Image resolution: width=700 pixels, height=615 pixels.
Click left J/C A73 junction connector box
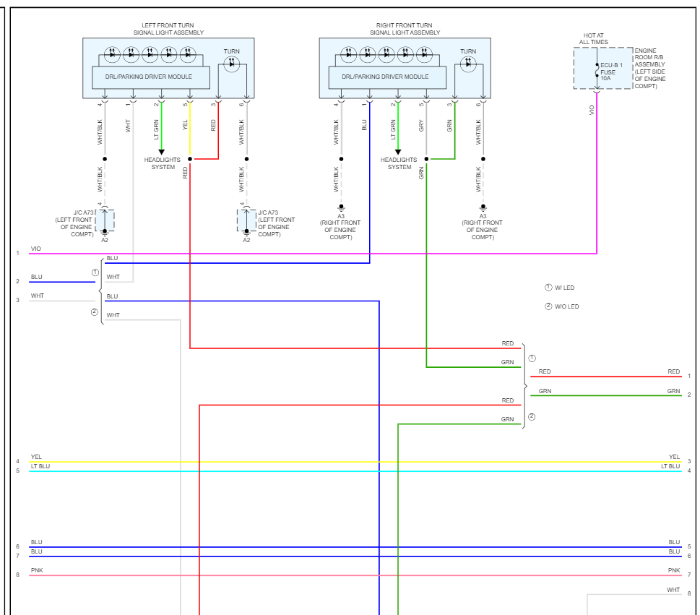point(105,220)
